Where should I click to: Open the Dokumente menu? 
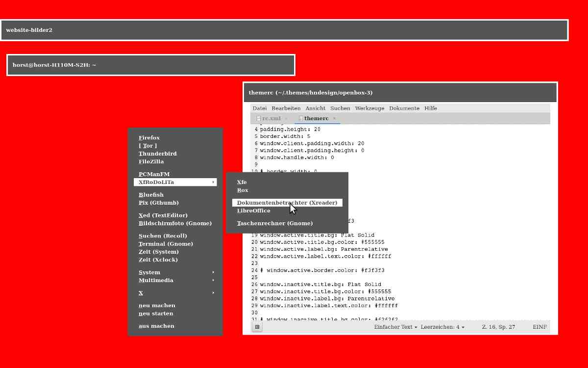(x=404, y=108)
